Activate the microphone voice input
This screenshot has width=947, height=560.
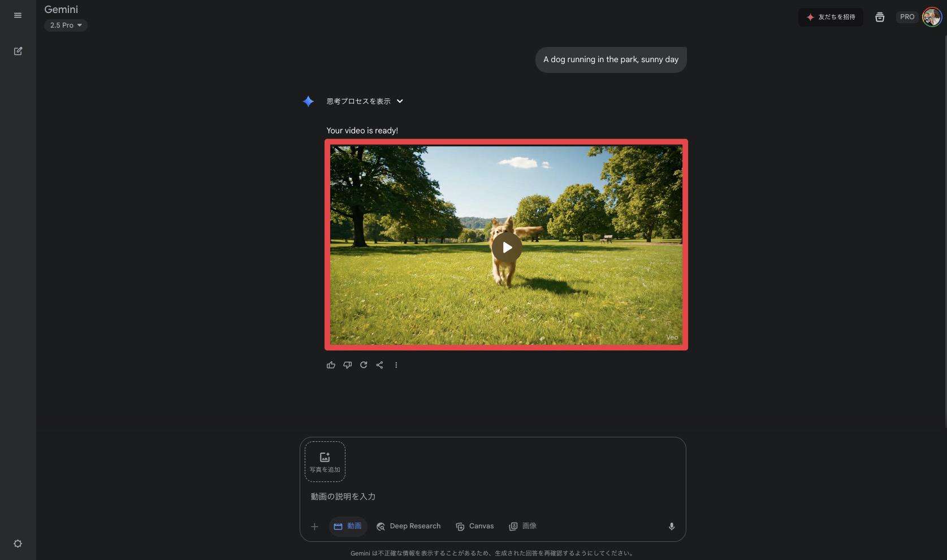(672, 527)
